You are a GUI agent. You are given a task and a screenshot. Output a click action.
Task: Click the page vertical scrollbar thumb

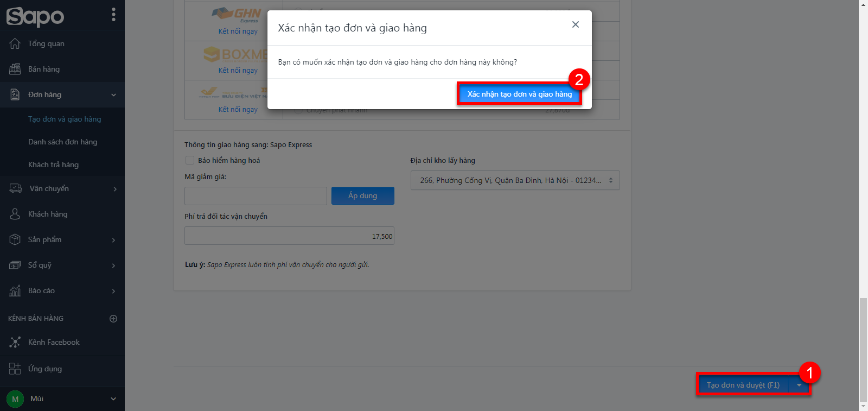pos(863,349)
